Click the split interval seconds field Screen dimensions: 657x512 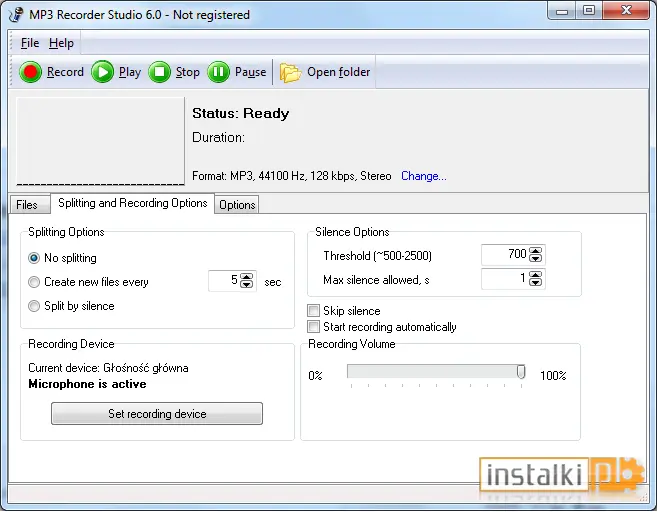[225, 280]
